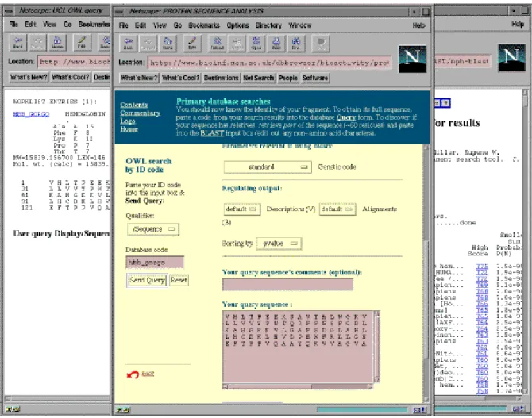
Task: Click What's New? in UCL OWL query window
Action: [29, 77]
